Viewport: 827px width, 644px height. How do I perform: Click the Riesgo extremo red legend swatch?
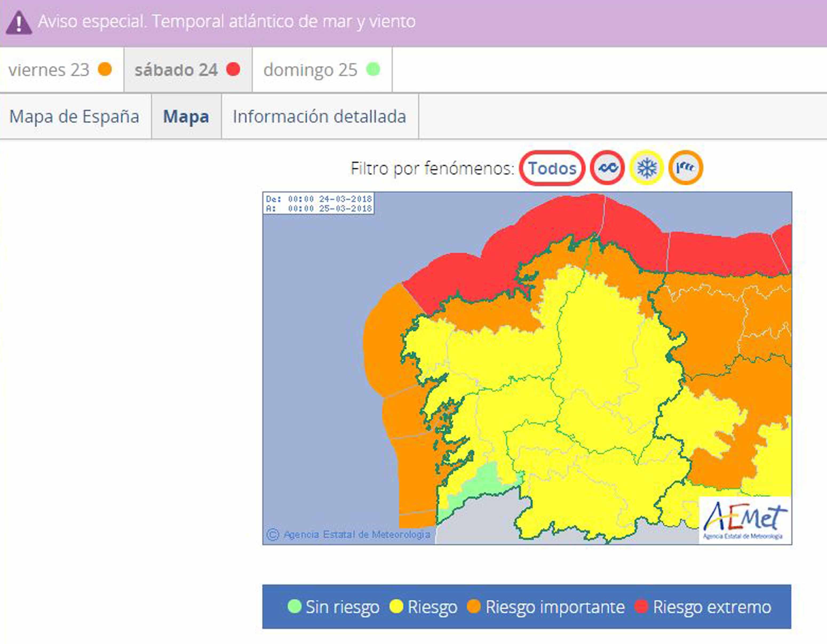click(x=641, y=606)
